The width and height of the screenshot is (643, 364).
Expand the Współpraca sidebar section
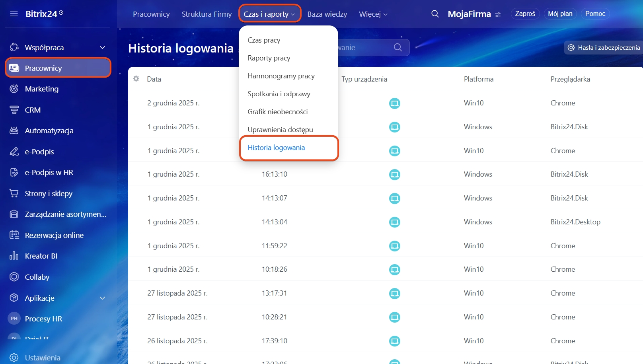click(x=102, y=48)
